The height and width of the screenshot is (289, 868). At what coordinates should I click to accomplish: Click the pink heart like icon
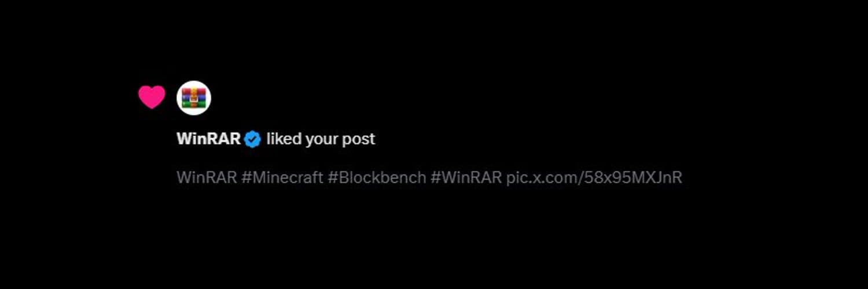[x=152, y=97]
